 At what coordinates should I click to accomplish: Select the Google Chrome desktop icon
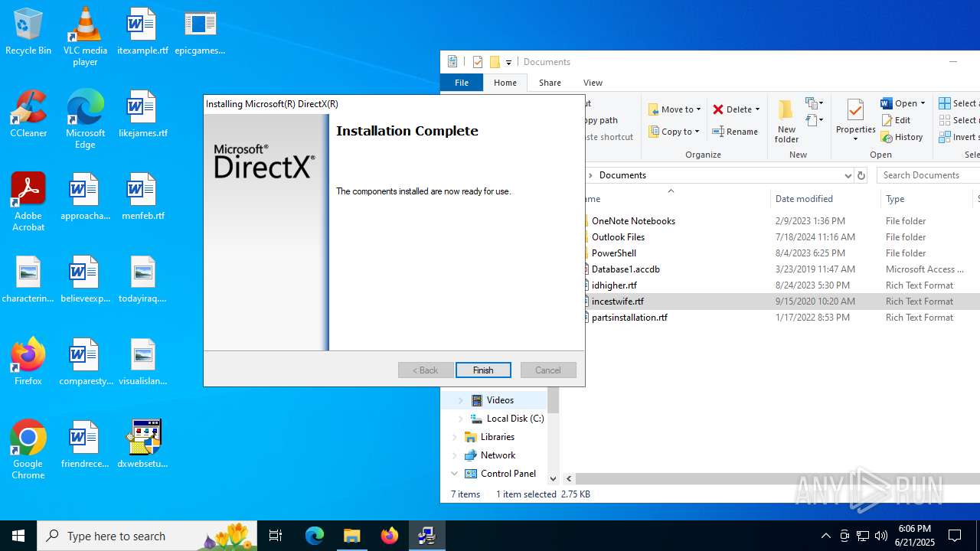click(28, 449)
